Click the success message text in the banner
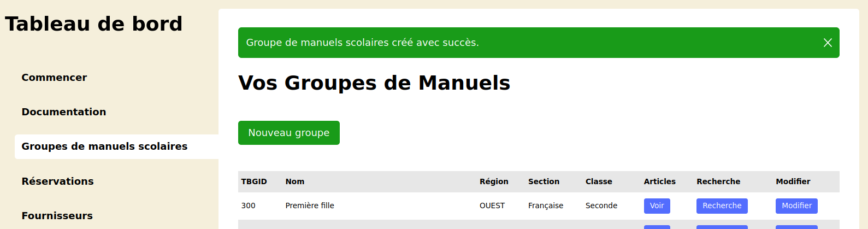This screenshot has width=868, height=229. [362, 43]
